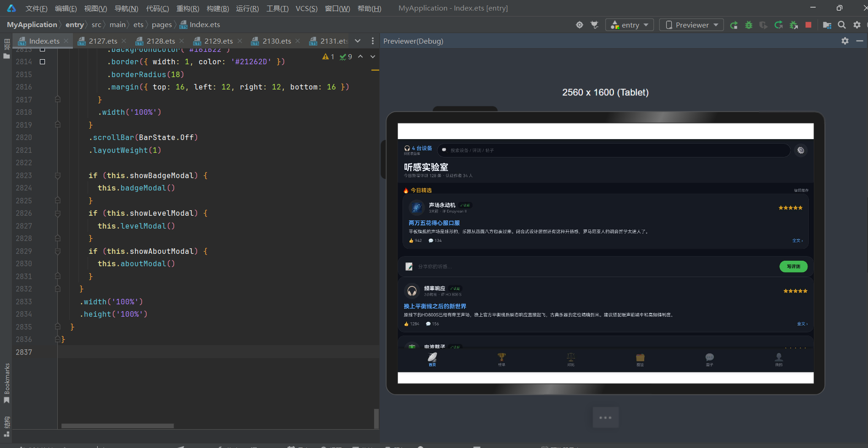Collapse the code block at line 2817
The width and height of the screenshot is (868, 448).
(58, 99)
